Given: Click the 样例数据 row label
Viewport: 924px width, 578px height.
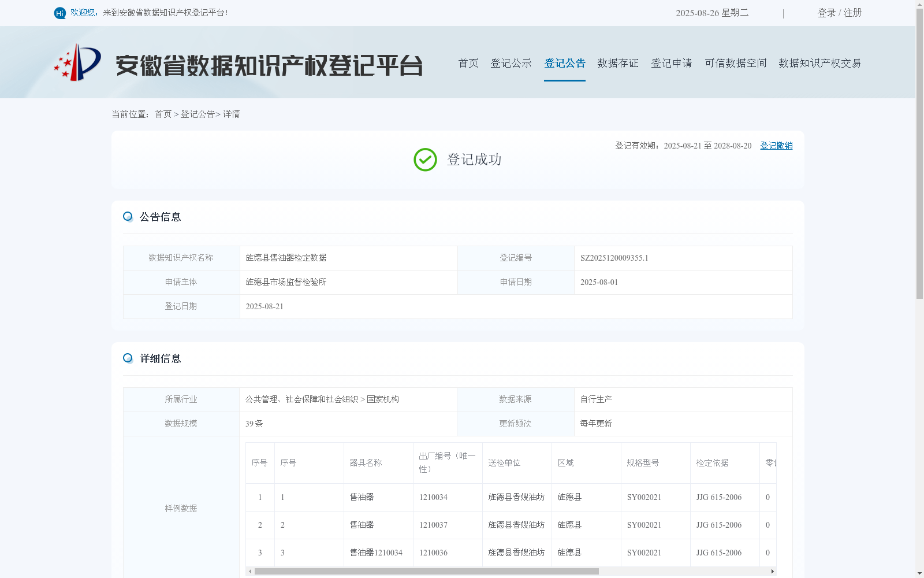Looking at the screenshot, I should pyautogui.click(x=181, y=509).
